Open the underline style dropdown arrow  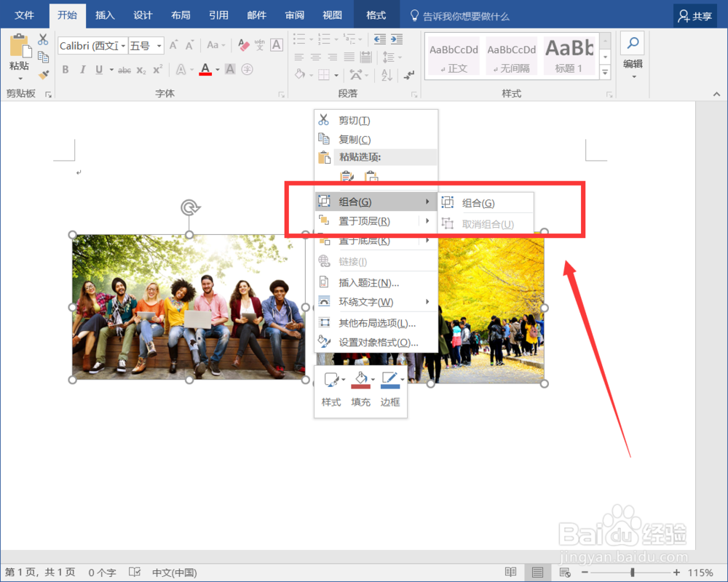click(x=111, y=70)
